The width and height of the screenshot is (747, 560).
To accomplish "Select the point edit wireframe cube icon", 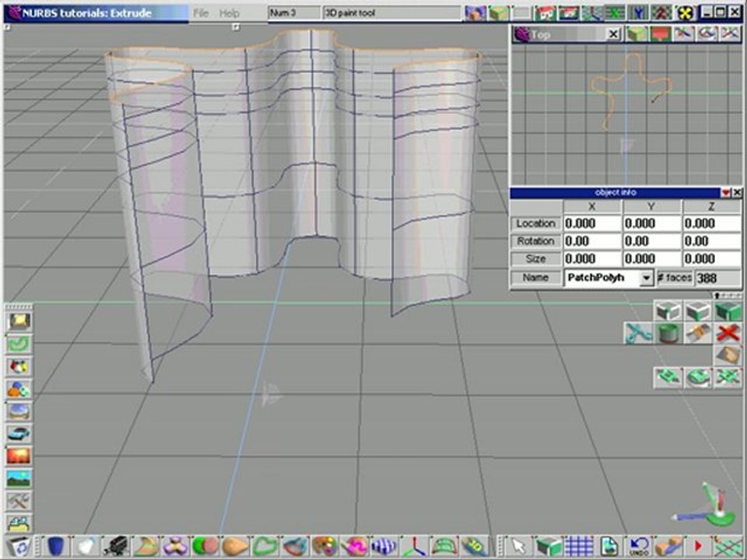I will [x=668, y=311].
